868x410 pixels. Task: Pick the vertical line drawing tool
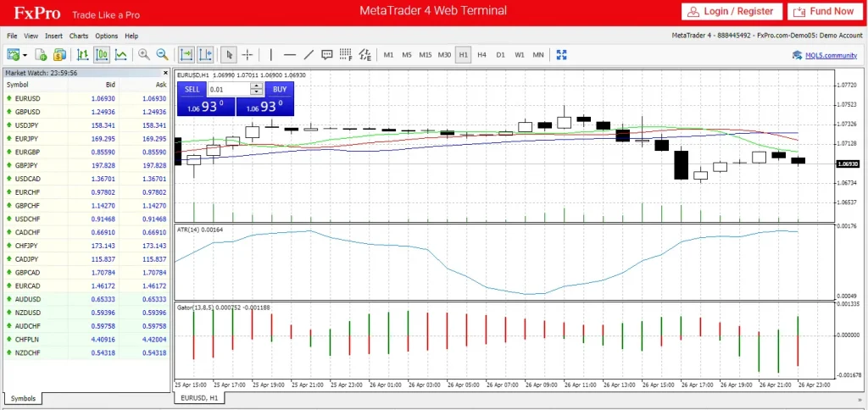[270, 55]
